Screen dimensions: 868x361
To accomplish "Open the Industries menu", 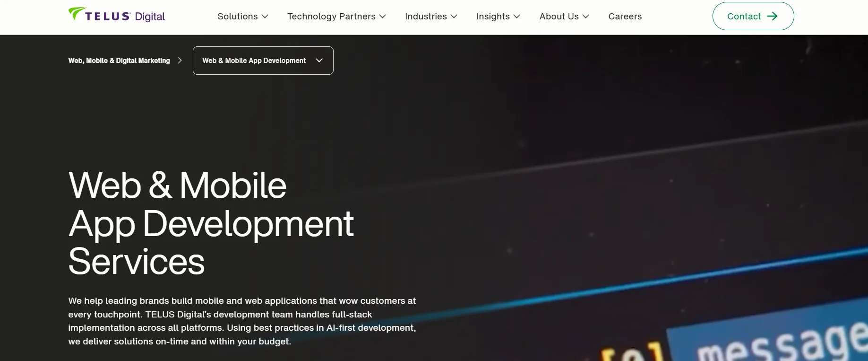I will click(x=431, y=17).
